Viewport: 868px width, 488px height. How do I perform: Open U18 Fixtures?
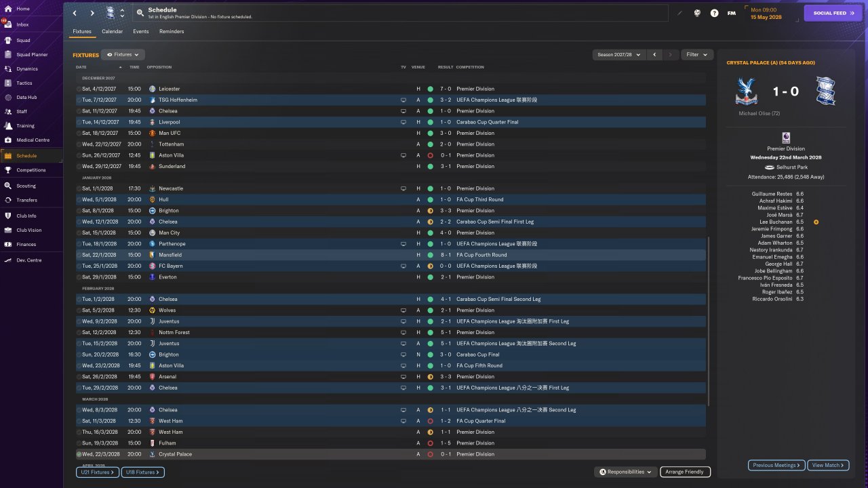[x=142, y=472]
